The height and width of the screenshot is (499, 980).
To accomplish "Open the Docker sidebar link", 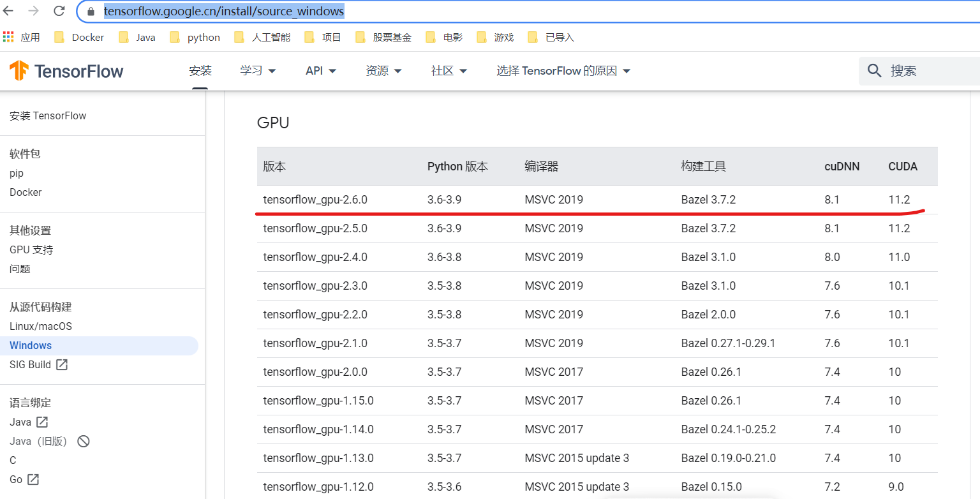I will coord(26,192).
